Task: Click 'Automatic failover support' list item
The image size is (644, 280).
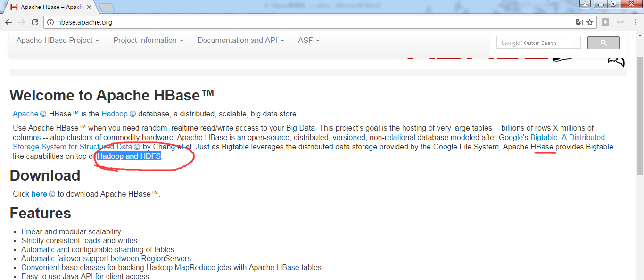Action: 107,258
